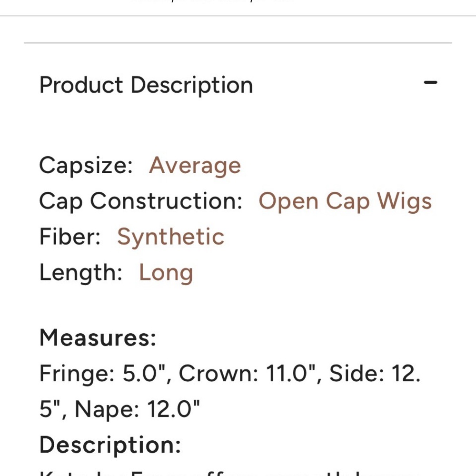Click the Measures heading

98,337
